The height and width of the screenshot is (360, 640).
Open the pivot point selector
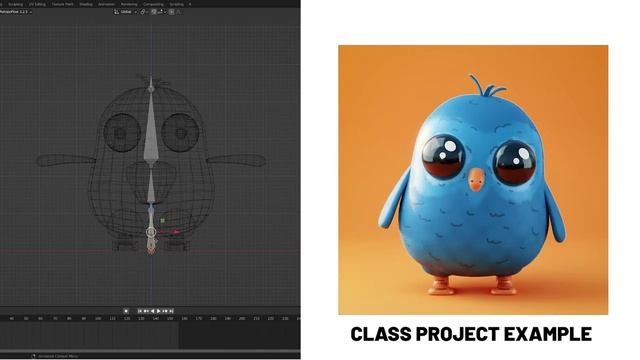point(143,12)
